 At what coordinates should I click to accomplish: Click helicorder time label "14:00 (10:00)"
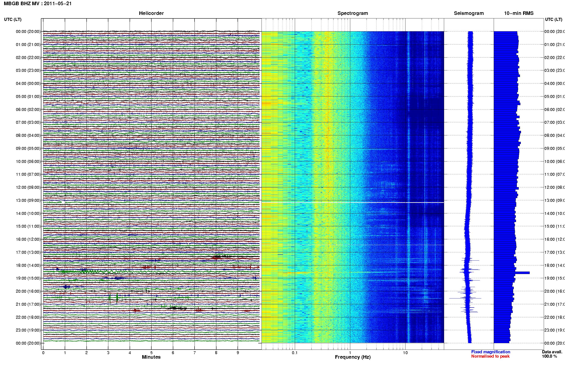click(x=28, y=213)
